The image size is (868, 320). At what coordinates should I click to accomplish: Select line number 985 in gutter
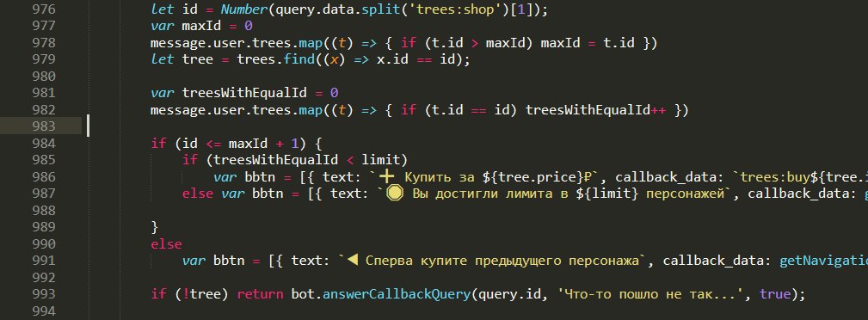(44, 160)
